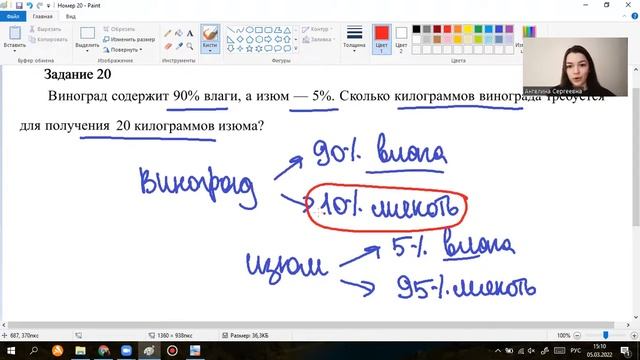Click the Windows Start button
The height and width of the screenshot is (360, 640).
[x=11, y=351]
